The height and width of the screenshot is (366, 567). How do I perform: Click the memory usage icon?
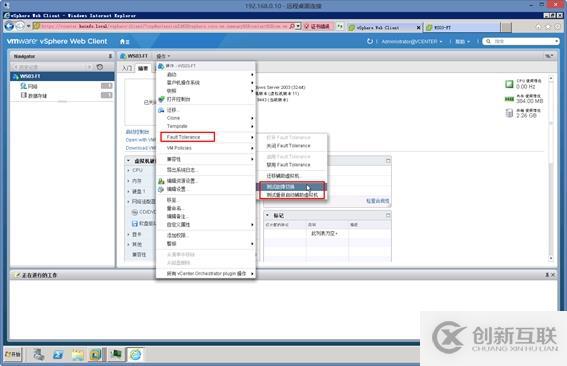[509, 99]
